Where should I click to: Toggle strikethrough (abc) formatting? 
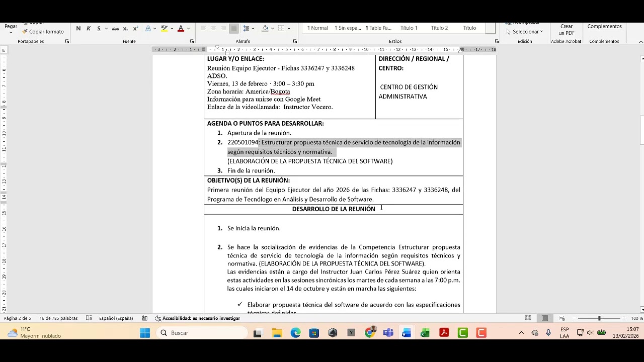pyautogui.click(x=115, y=29)
